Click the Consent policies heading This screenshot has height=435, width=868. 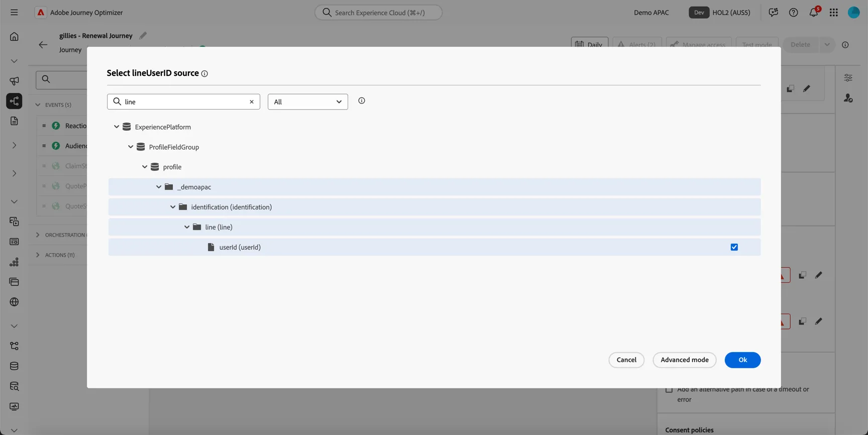[x=689, y=430]
